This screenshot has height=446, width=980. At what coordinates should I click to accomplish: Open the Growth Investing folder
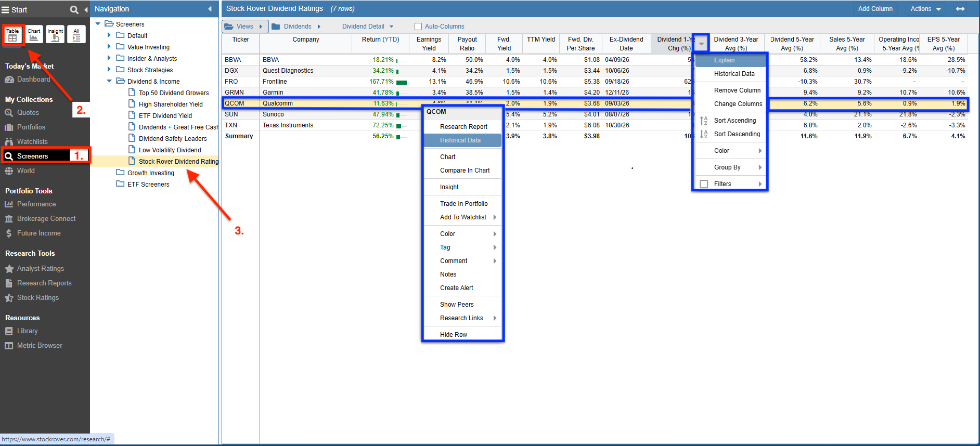[x=151, y=173]
